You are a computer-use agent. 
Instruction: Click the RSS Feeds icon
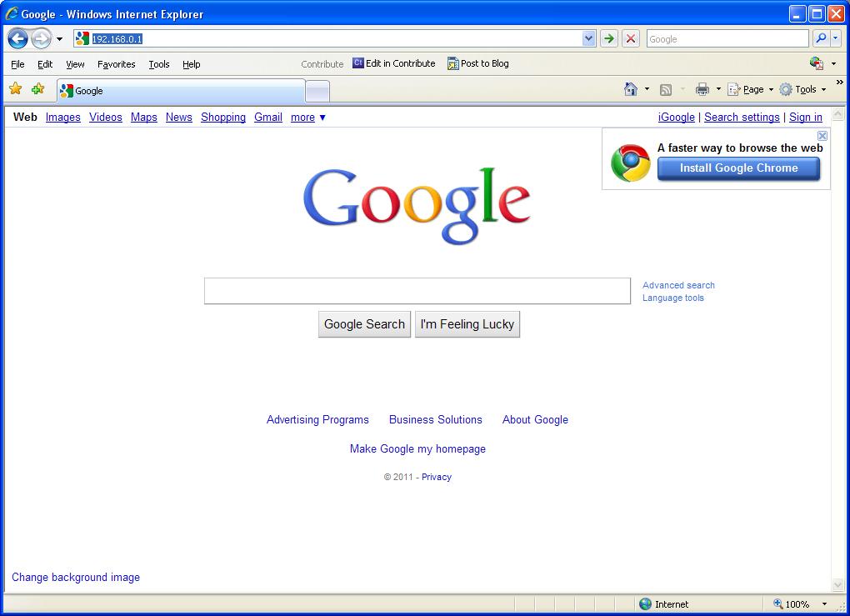(666, 89)
